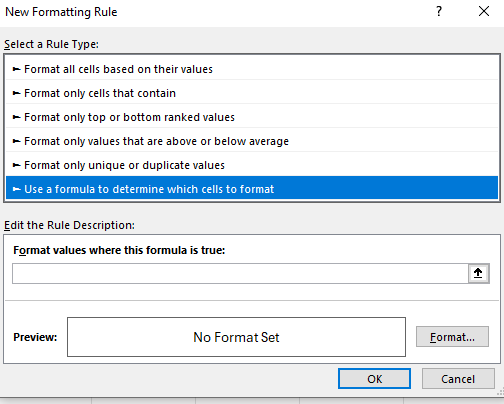Screen dimensions: 504x404
Task: Open the Format... options button
Action: (x=452, y=337)
